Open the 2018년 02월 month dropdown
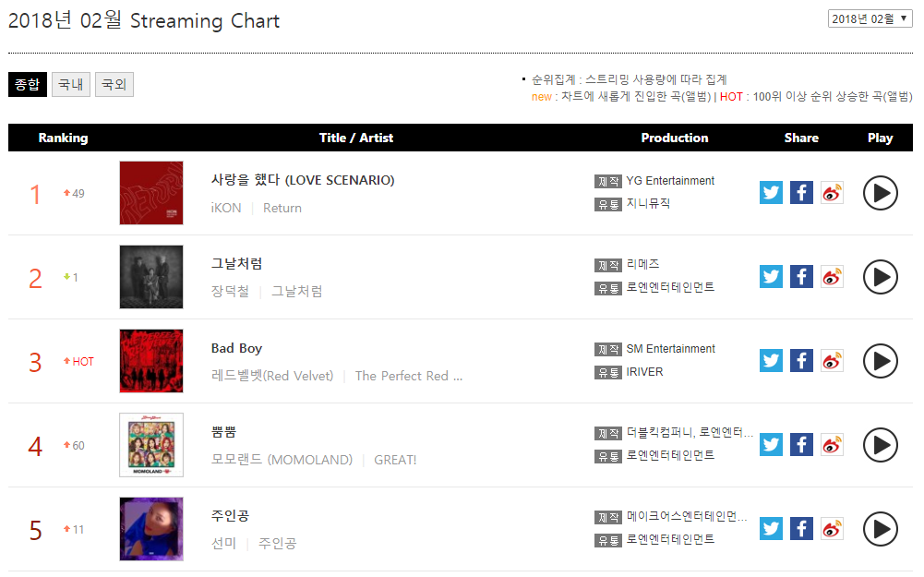Screen dimensions: 924x577 pos(870,19)
